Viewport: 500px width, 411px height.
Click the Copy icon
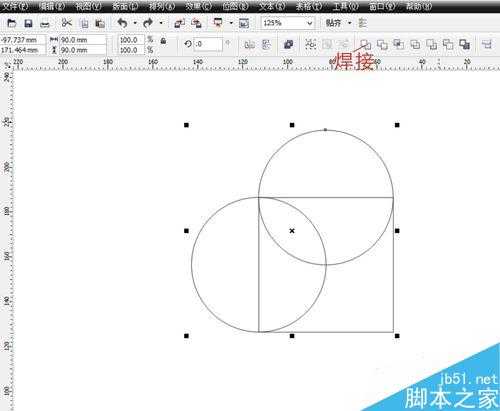84,23
